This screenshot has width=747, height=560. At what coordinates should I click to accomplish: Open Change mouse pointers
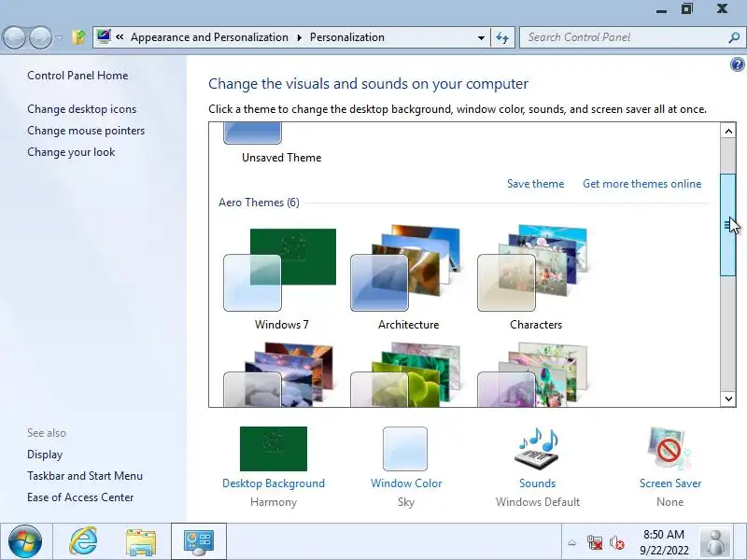86,131
